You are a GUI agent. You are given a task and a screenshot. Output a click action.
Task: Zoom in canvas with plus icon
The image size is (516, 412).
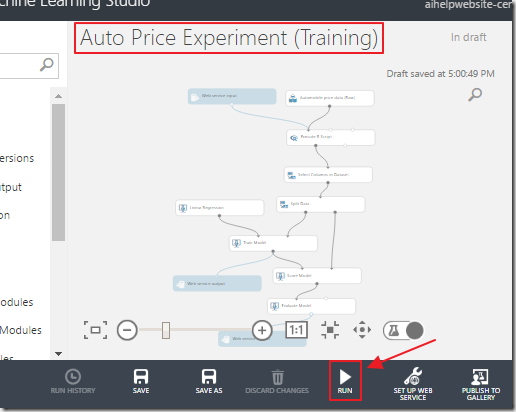point(262,330)
